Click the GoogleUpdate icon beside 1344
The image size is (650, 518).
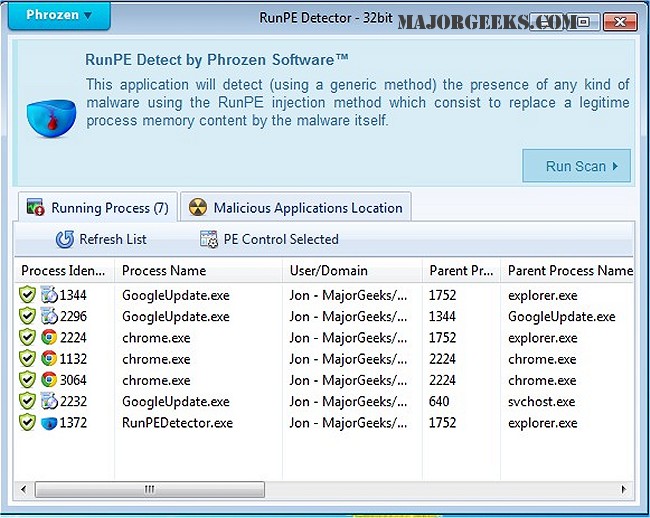(x=49, y=295)
